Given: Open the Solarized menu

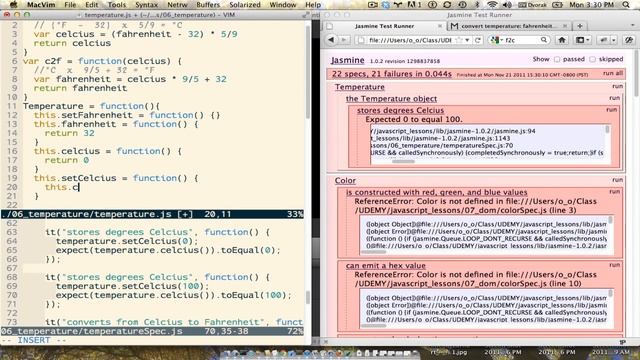Looking at the screenshot, I should tap(245, 5).
